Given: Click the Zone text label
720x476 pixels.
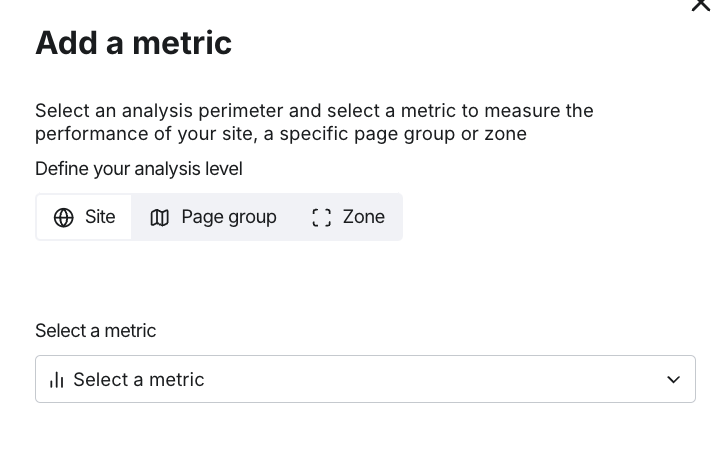Looking at the screenshot, I should pyautogui.click(x=364, y=217).
